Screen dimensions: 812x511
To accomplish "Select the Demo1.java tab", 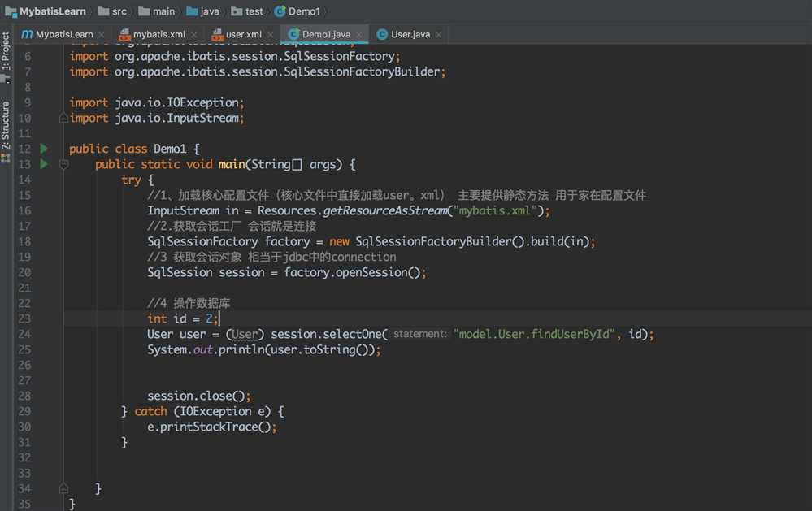I will [326, 34].
